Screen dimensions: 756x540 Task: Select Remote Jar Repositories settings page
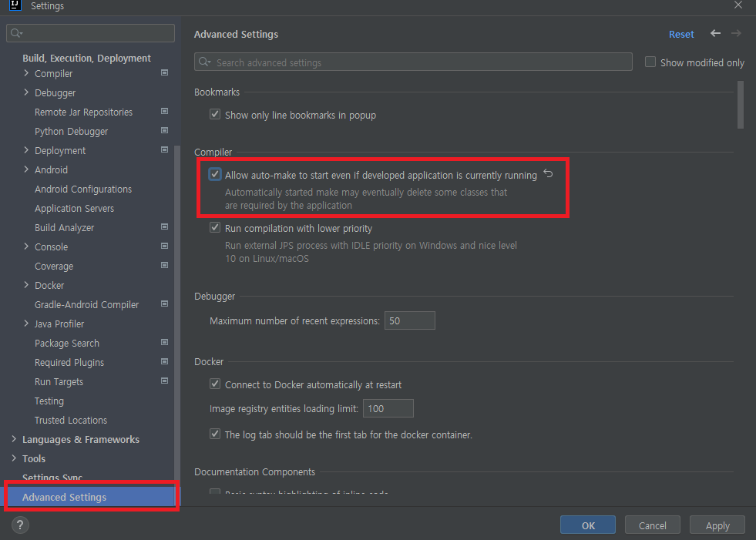click(83, 112)
